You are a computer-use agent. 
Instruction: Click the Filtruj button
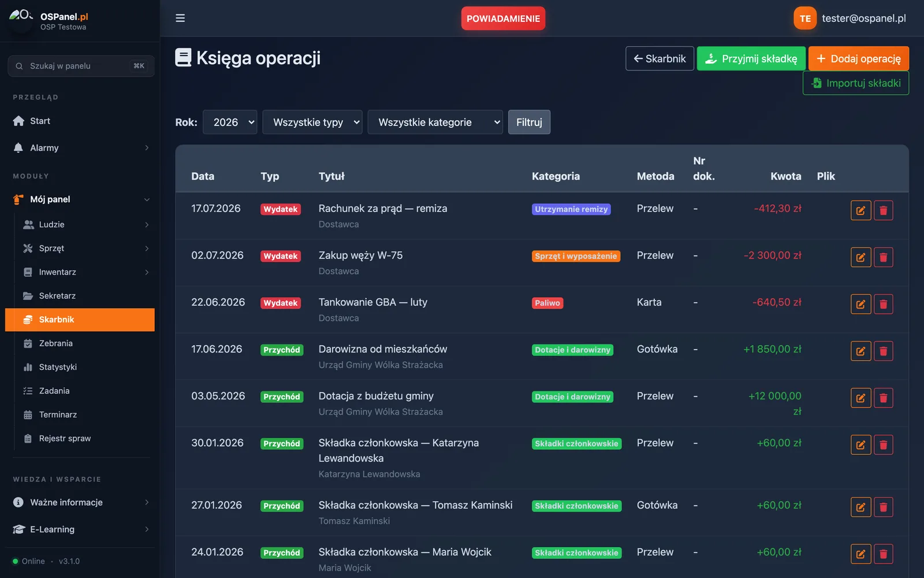tap(529, 122)
